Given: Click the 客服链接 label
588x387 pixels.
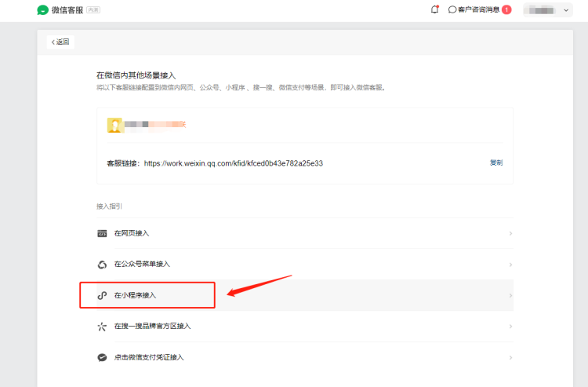Looking at the screenshot, I should (x=123, y=163).
